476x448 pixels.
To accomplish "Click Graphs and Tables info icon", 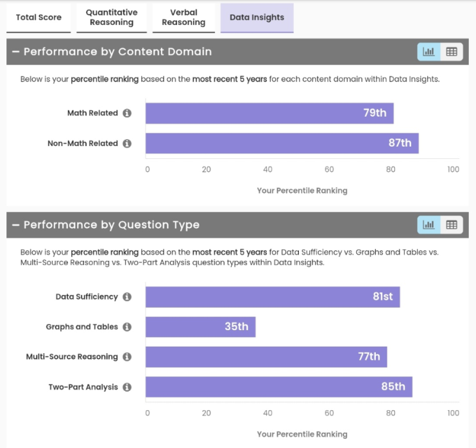I will (127, 327).
